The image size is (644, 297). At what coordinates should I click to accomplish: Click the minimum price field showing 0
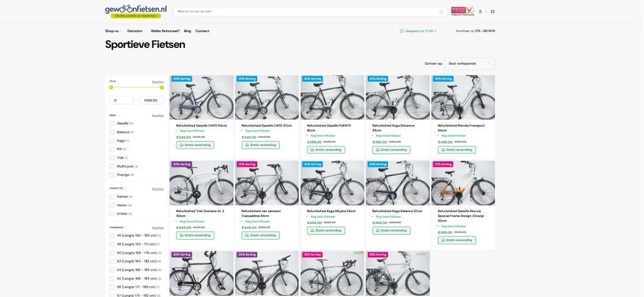click(x=121, y=100)
